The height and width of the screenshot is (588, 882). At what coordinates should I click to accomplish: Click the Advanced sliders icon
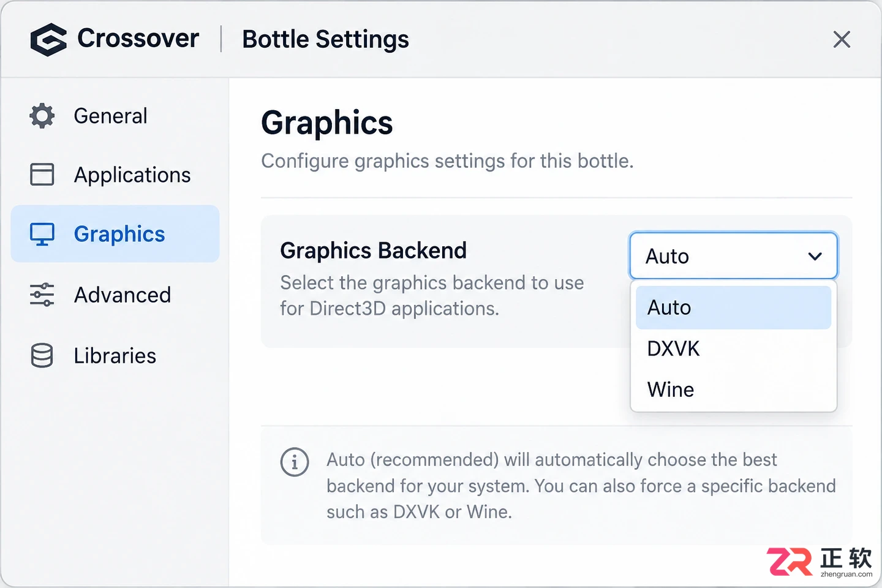[42, 295]
